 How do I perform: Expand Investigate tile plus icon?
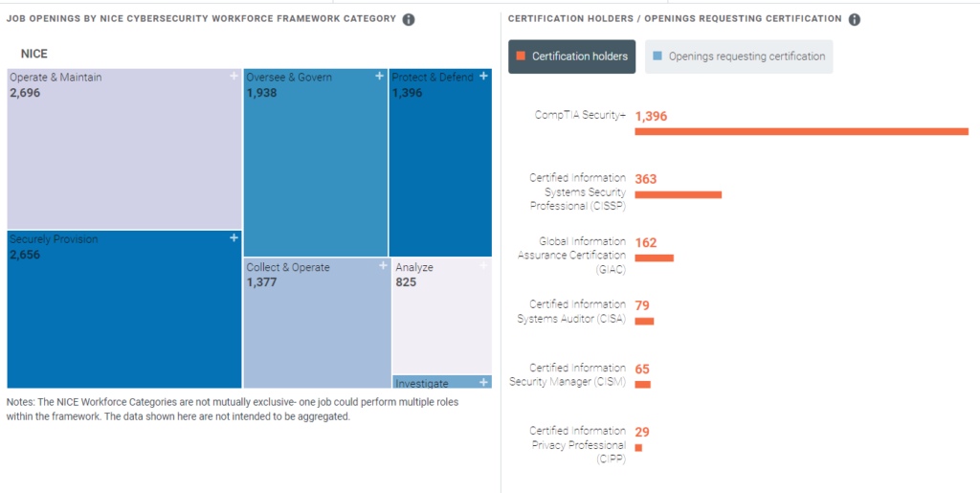[483, 382]
